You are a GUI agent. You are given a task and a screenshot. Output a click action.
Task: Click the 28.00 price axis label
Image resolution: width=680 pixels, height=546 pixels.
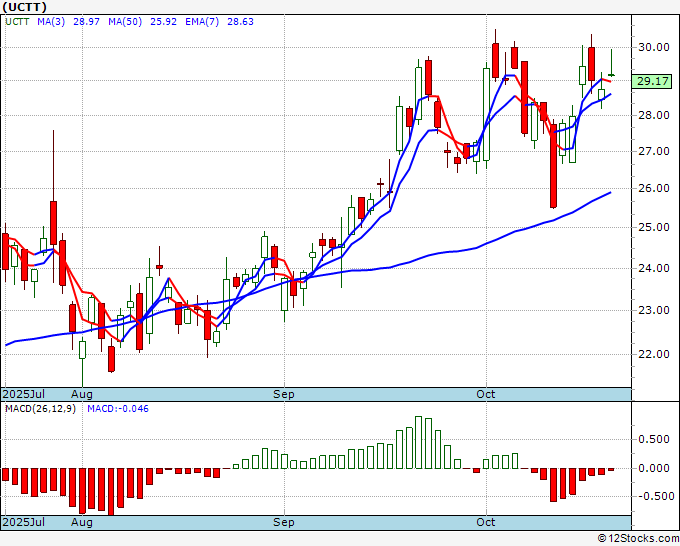(x=654, y=115)
